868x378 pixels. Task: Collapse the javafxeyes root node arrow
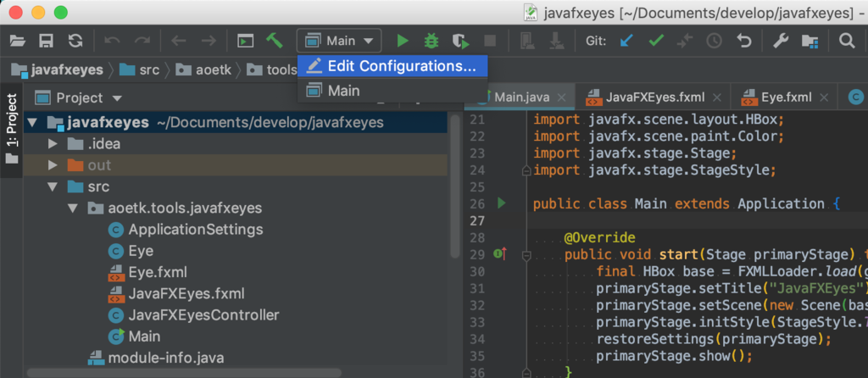point(31,122)
